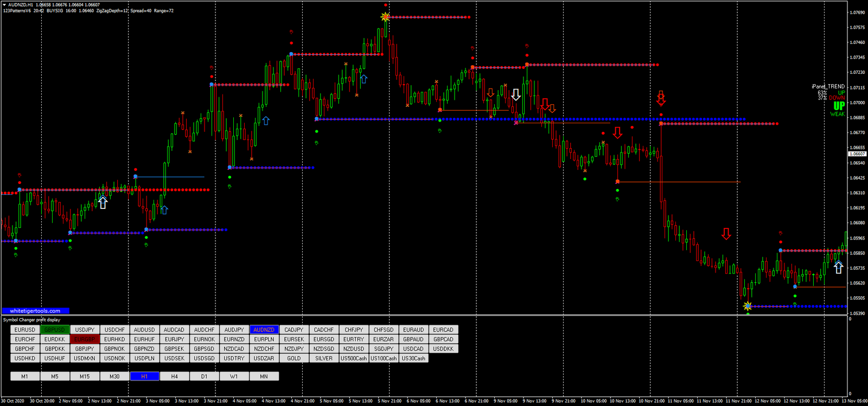Click the yellow star marker at the chart's highest peak
The width and height of the screenshot is (868, 406).
pos(385,17)
